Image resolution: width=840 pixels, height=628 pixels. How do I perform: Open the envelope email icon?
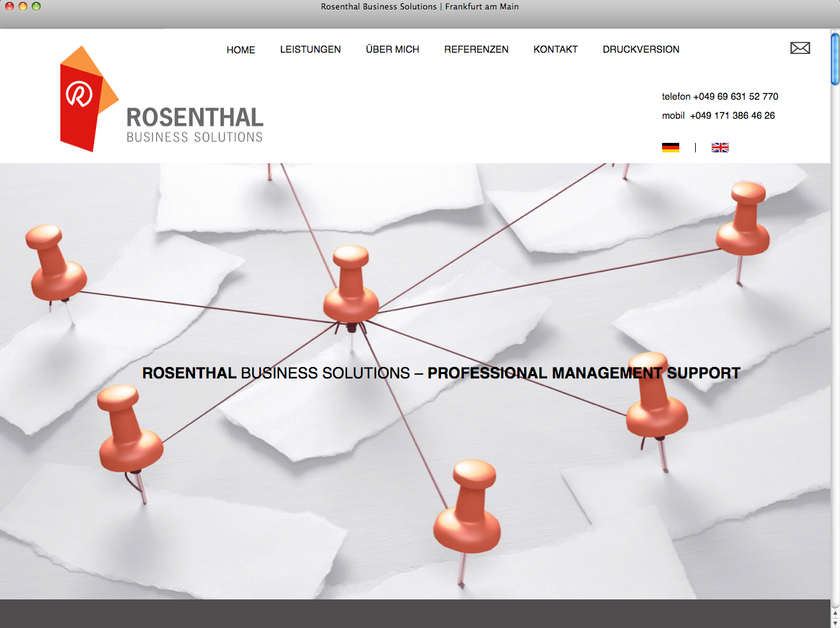(x=800, y=48)
